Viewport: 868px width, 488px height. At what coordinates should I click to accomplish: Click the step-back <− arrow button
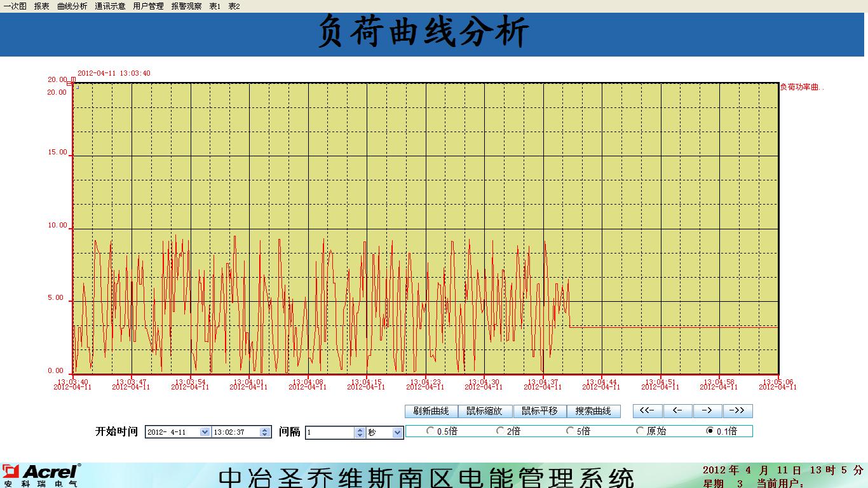click(x=677, y=411)
